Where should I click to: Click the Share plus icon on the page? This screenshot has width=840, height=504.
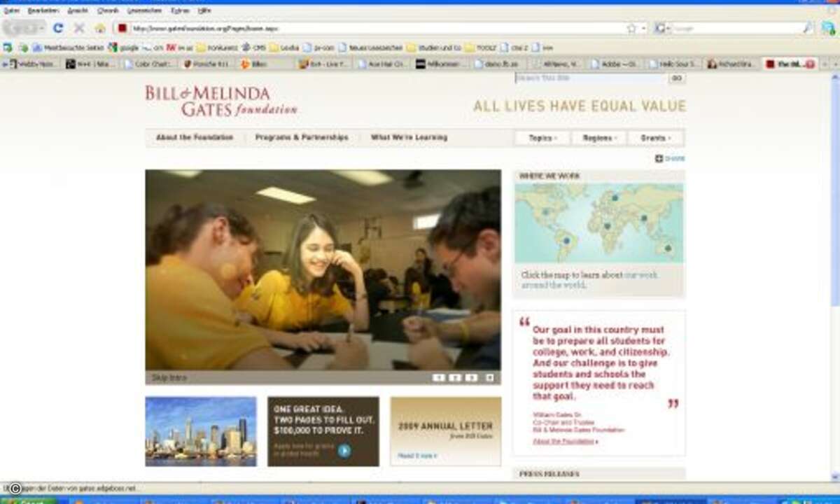point(659,159)
